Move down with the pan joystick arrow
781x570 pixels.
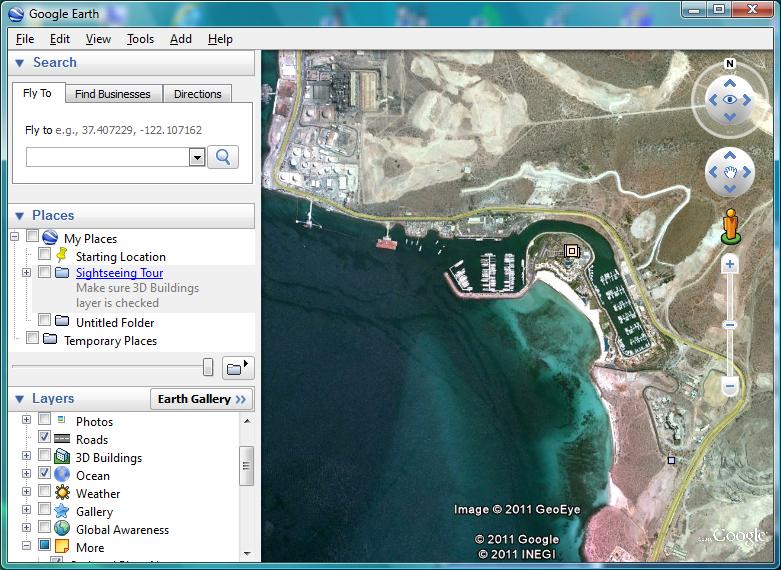click(x=730, y=189)
